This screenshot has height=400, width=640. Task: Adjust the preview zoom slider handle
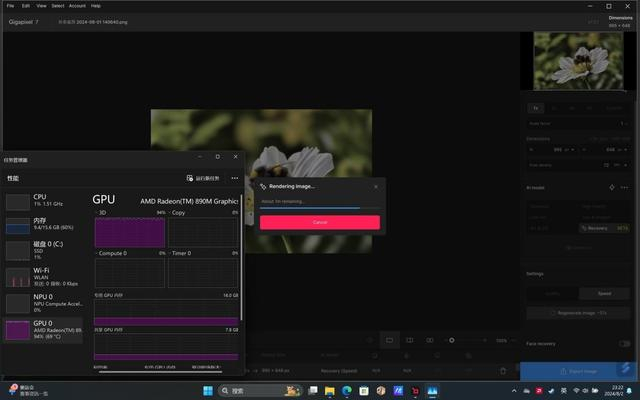[451, 340]
